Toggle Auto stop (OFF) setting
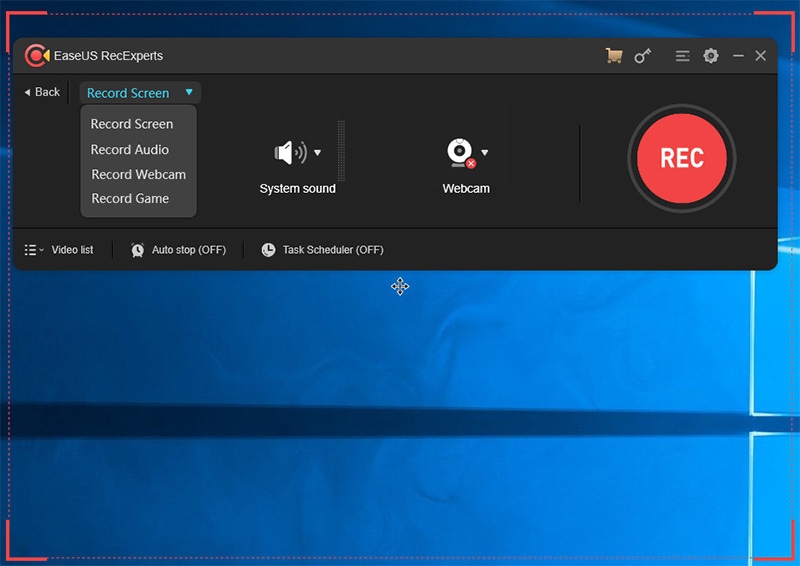 pos(189,250)
